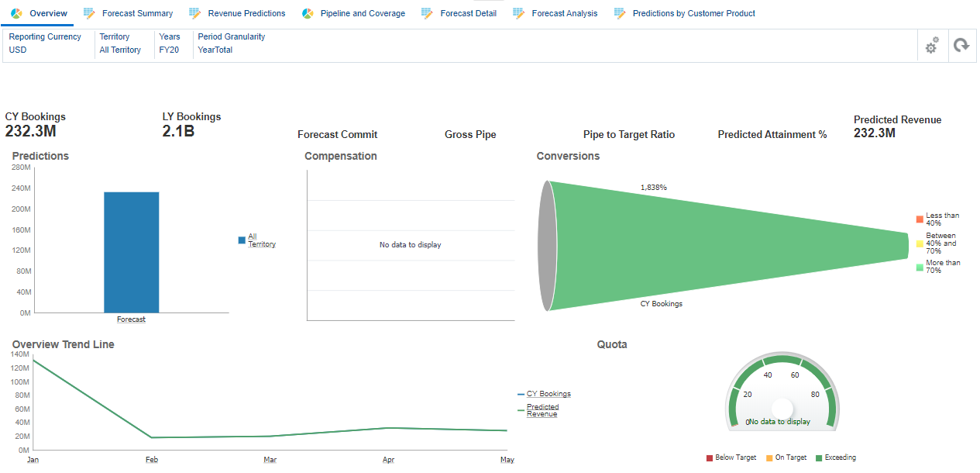The width and height of the screenshot is (980, 473).
Task: Open the Territory filter showing All Territory
Action: click(x=119, y=50)
